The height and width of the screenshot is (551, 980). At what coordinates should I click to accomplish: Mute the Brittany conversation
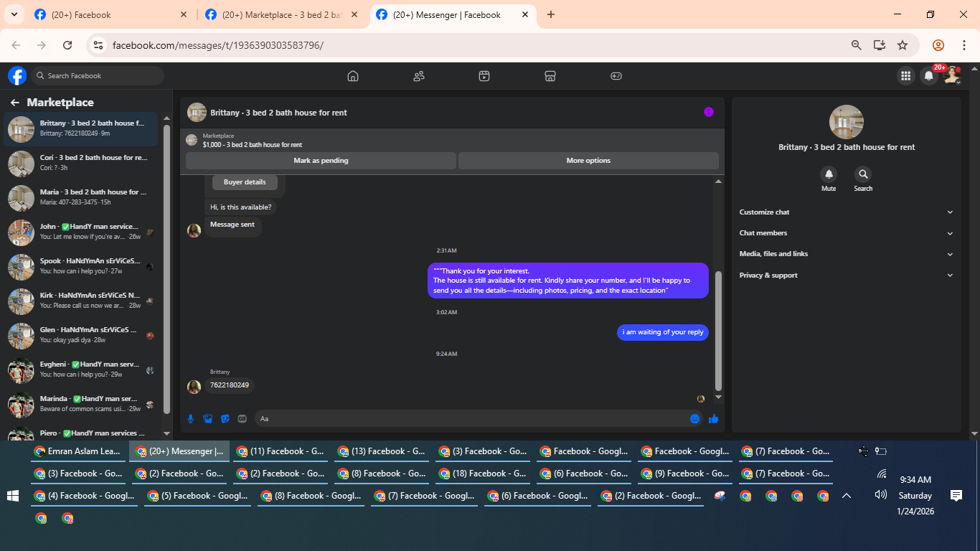(x=829, y=174)
